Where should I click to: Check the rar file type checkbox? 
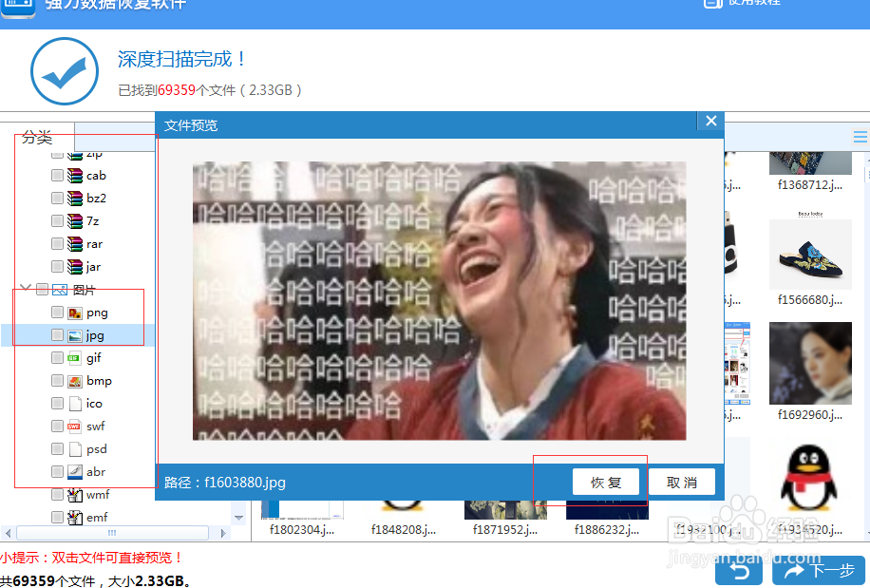coord(57,243)
